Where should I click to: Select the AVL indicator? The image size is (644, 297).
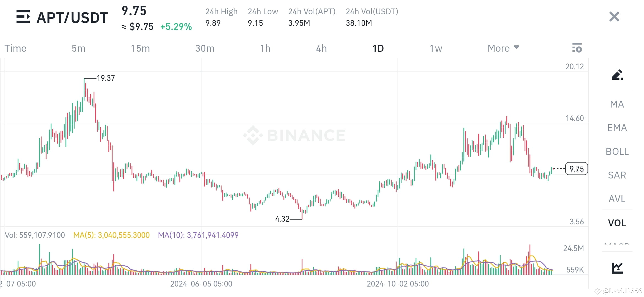(x=616, y=199)
